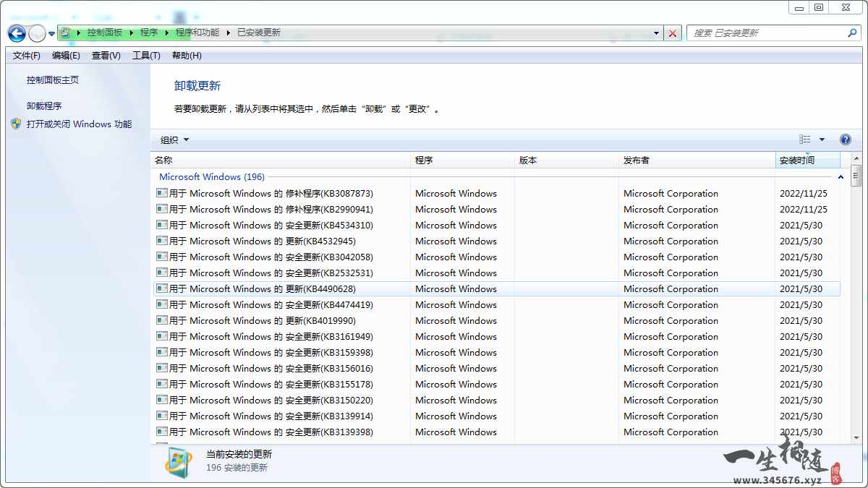Click the search magnifier icon

[852, 33]
